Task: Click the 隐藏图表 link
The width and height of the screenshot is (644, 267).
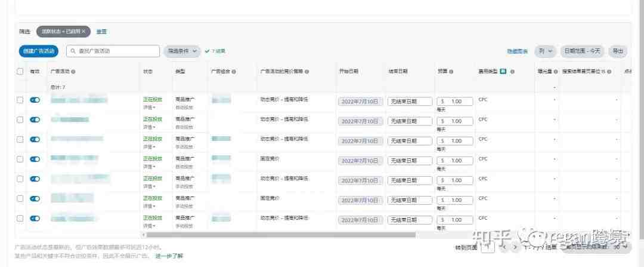Action: click(517, 51)
